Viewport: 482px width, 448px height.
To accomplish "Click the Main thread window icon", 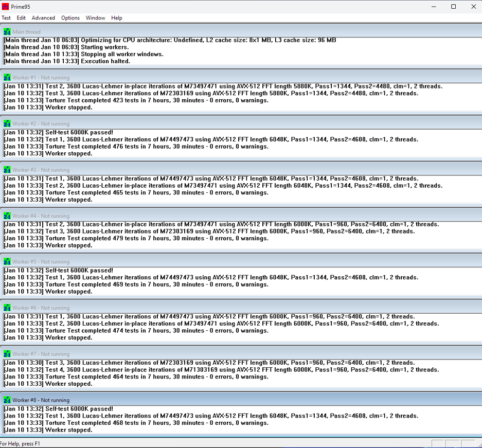I will [7, 32].
